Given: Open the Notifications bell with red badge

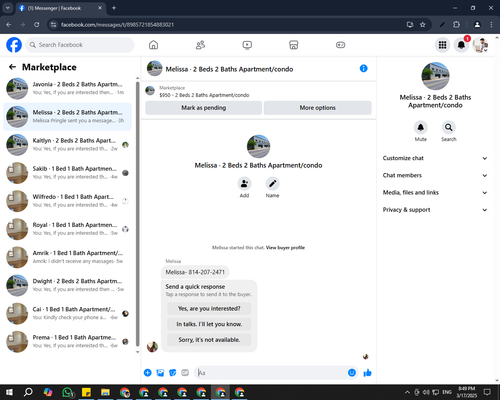Looking at the screenshot, I should pos(461,45).
